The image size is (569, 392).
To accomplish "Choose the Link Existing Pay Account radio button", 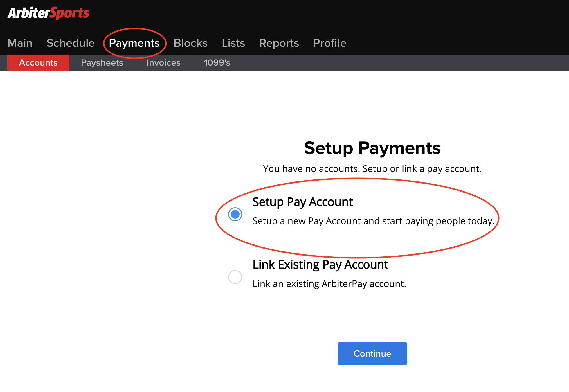I will coord(235,277).
